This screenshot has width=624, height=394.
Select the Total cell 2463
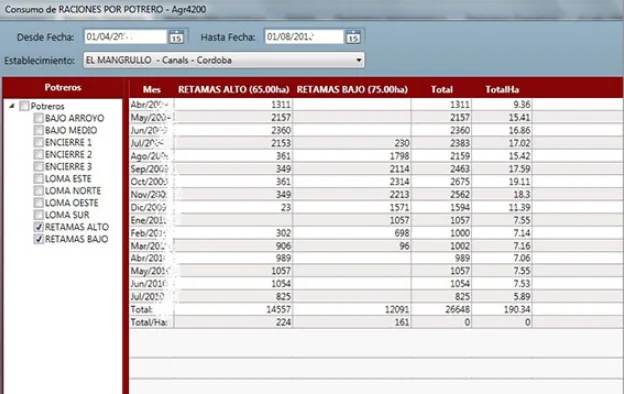(x=442, y=169)
